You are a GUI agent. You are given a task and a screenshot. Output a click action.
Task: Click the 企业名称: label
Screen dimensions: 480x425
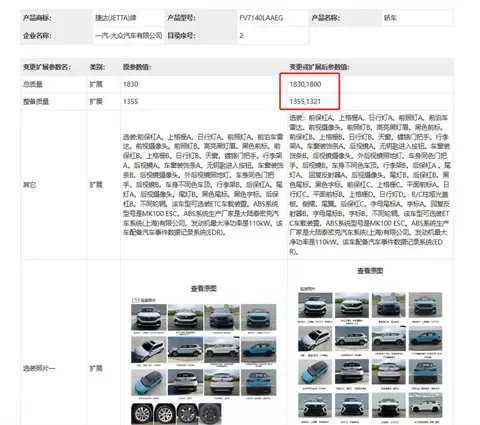coord(37,35)
